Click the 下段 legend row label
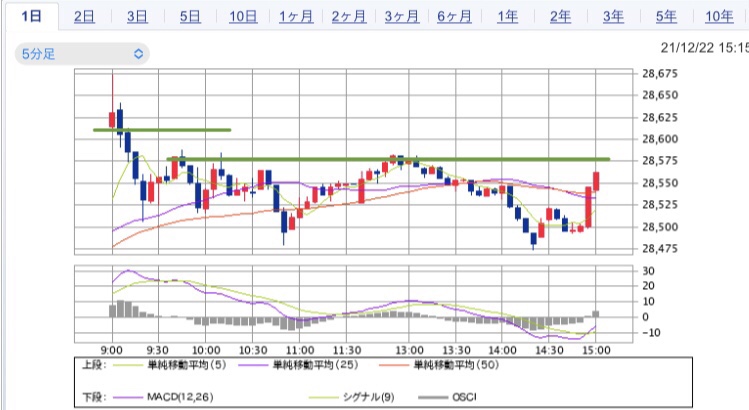The height and width of the screenshot is (410, 749). tap(94, 397)
